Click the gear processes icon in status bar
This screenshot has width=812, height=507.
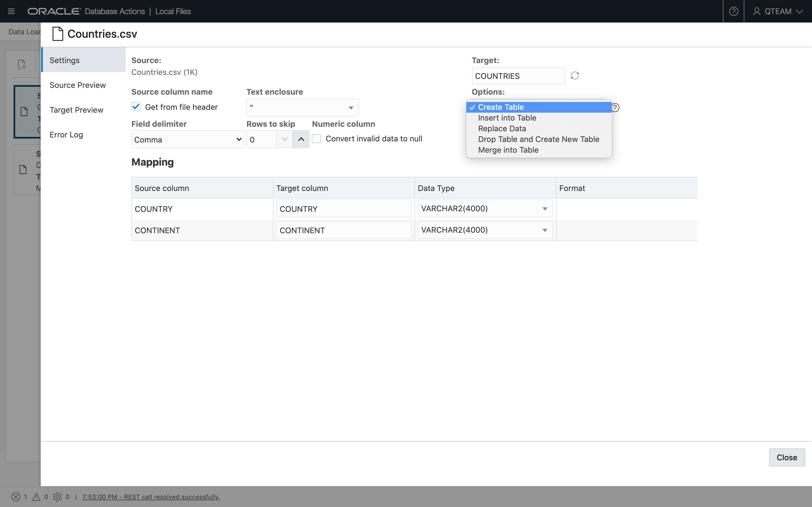[x=58, y=497]
